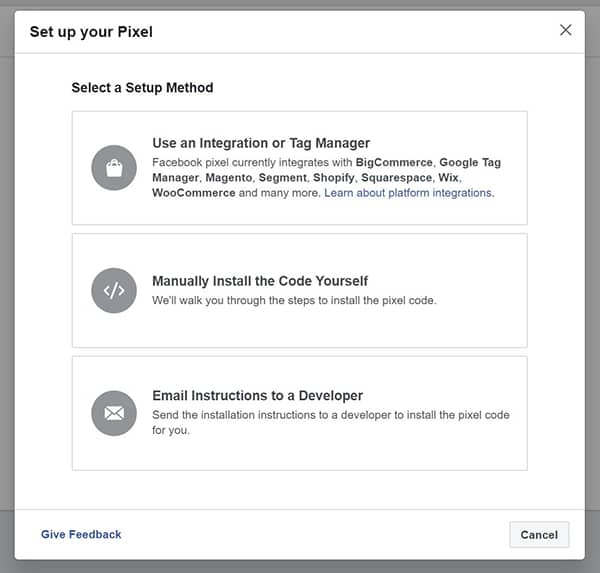Viewport: 600px width, 573px height.
Task: Click the bold WooCommerce platform name
Action: click(194, 193)
